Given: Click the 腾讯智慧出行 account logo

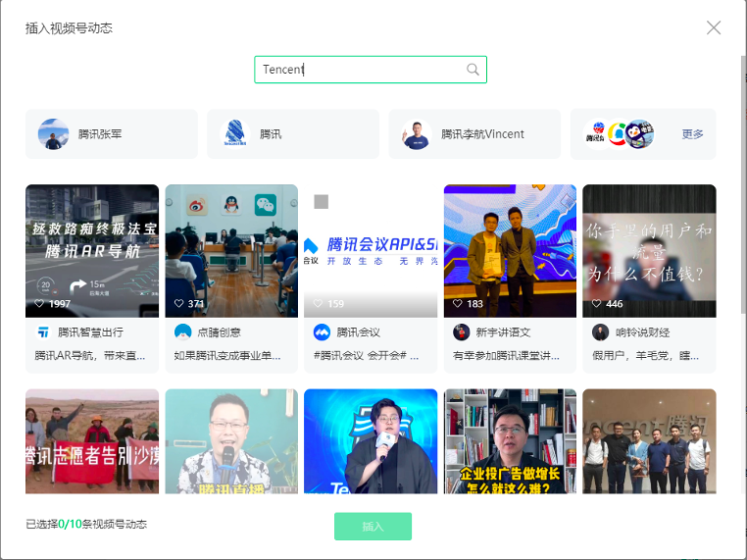Looking at the screenshot, I should point(43,332).
